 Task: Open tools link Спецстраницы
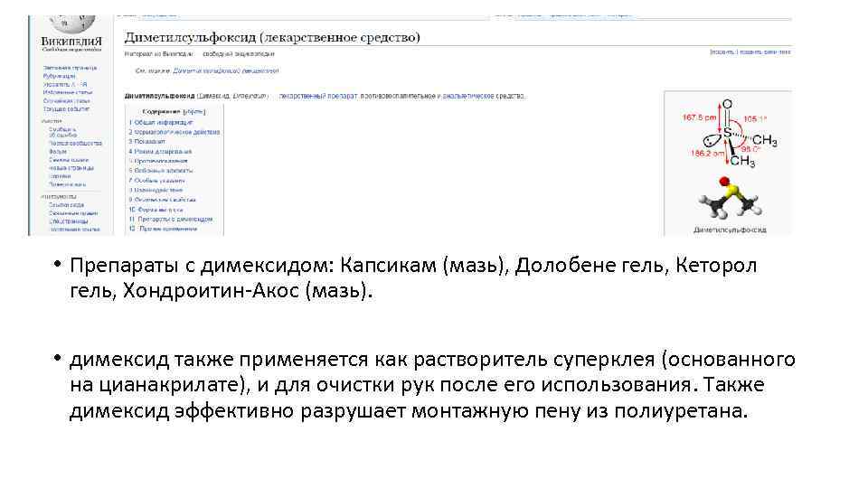pos(68,221)
